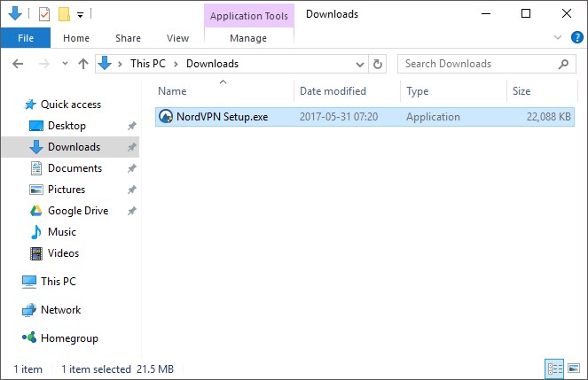Go up one level with Up arrow
This screenshot has height=380, width=588.
(84, 64)
